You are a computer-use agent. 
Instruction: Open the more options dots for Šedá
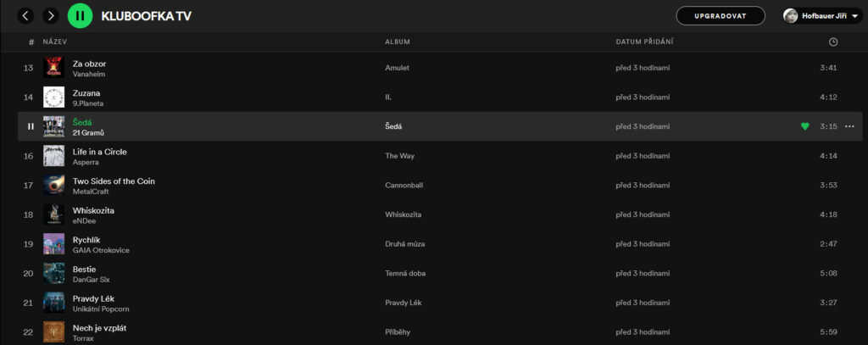849,126
